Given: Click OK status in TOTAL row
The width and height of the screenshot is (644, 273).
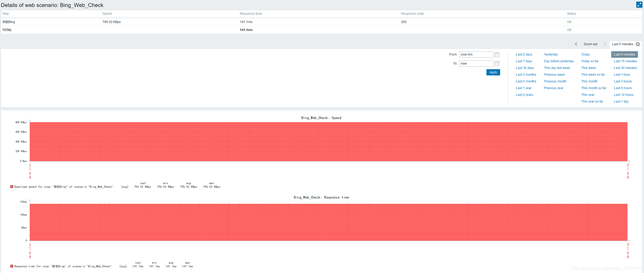Looking at the screenshot, I should click(569, 30).
